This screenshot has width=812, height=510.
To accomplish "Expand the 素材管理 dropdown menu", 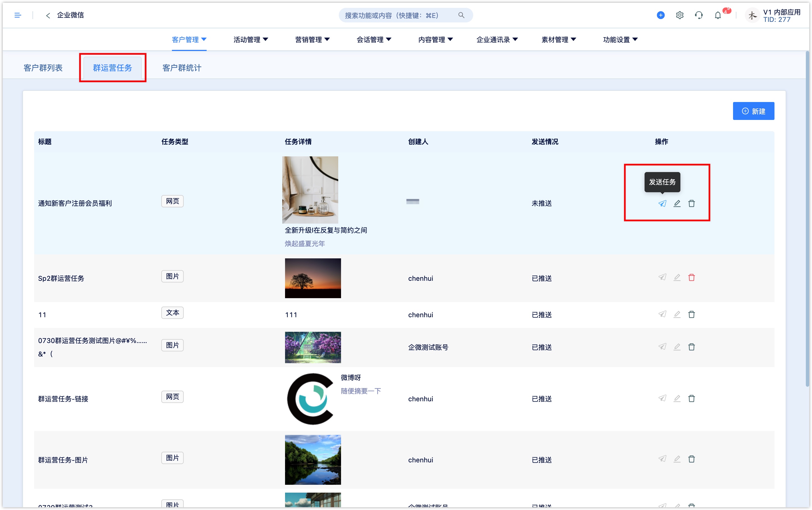I will pyautogui.click(x=559, y=40).
